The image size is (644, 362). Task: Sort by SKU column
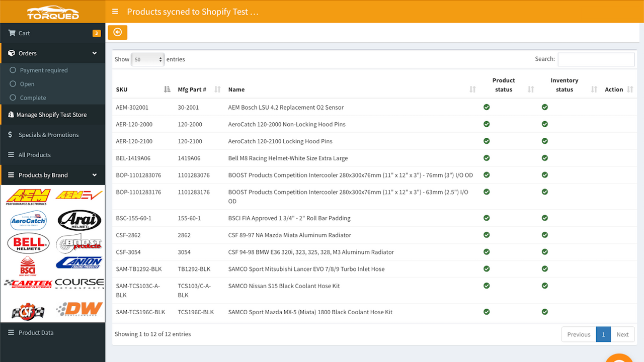143,89
